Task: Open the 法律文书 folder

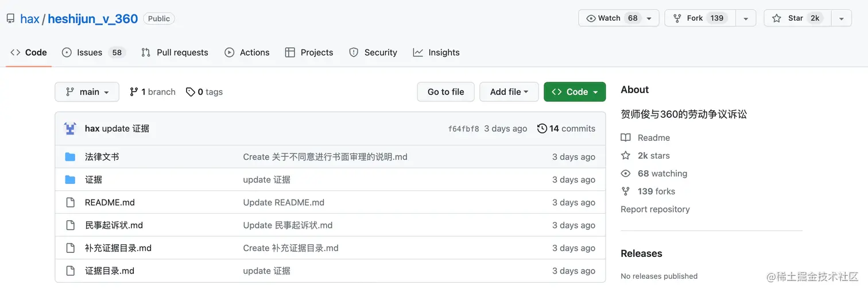Action: [x=102, y=157]
